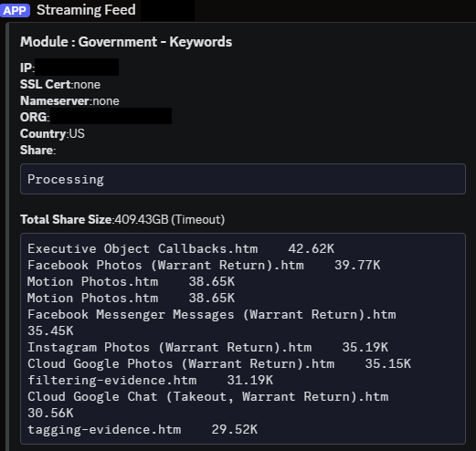476x451 pixels.
Task: Open the Streaming Feed username
Action: pyautogui.click(x=86, y=10)
